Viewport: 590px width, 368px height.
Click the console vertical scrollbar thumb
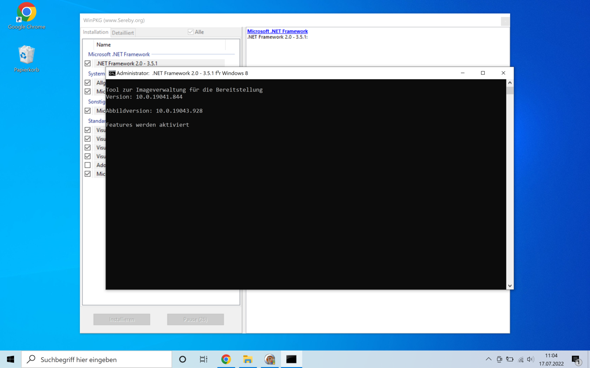(510, 91)
